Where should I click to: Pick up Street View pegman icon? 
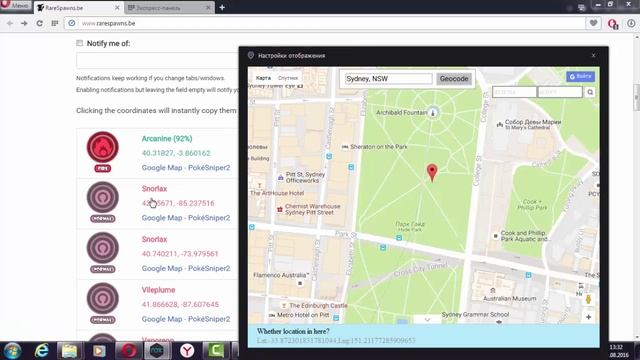(588, 300)
